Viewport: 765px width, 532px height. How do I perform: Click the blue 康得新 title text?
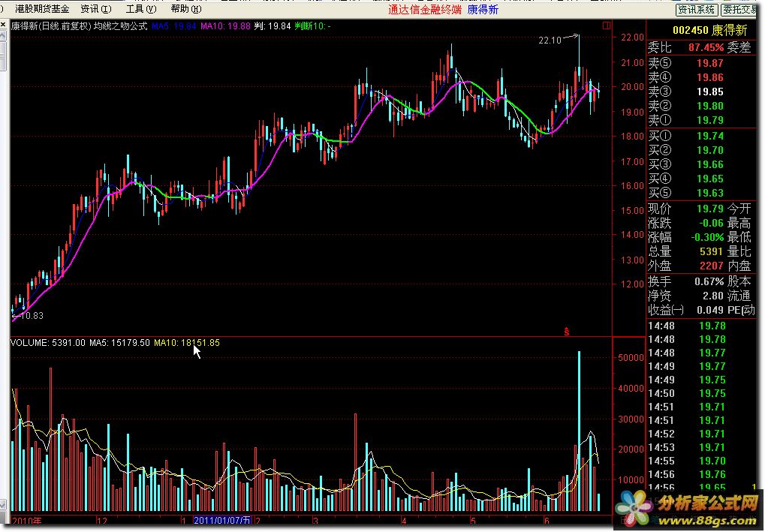(x=483, y=9)
